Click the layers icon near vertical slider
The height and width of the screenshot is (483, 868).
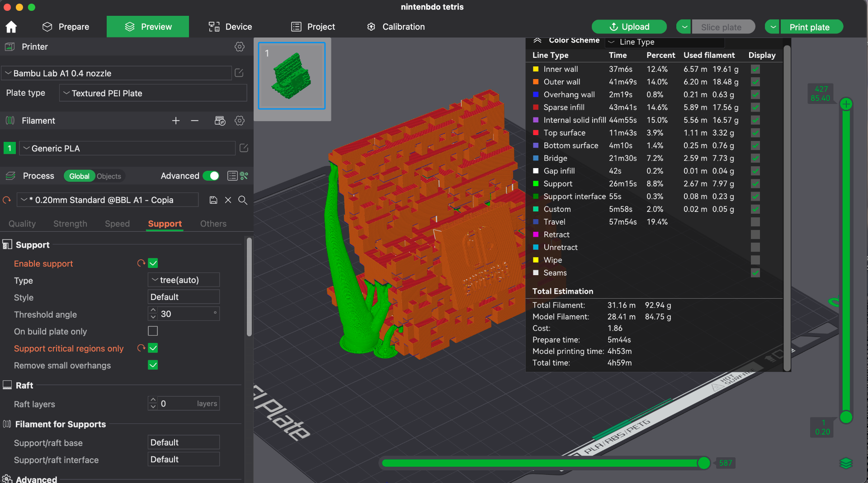click(x=846, y=463)
